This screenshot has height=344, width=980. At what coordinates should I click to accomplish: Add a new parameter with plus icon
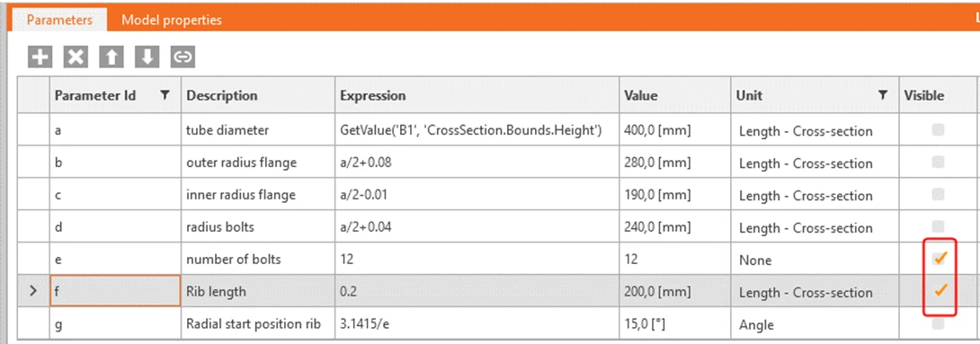tap(40, 57)
